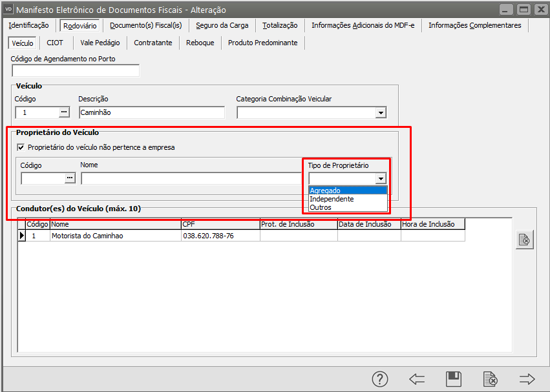Go back with the left arrow icon
550x392 pixels.
pos(417,379)
